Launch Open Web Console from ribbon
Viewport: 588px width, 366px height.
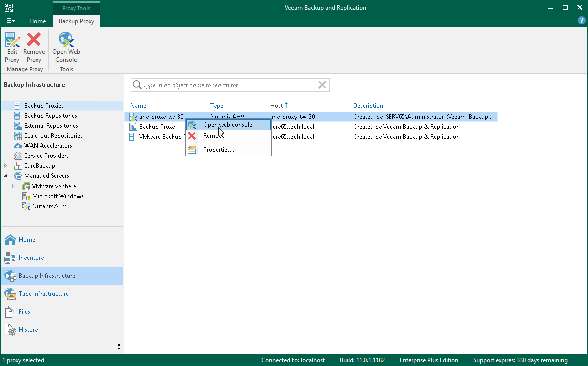coord(66,40)
